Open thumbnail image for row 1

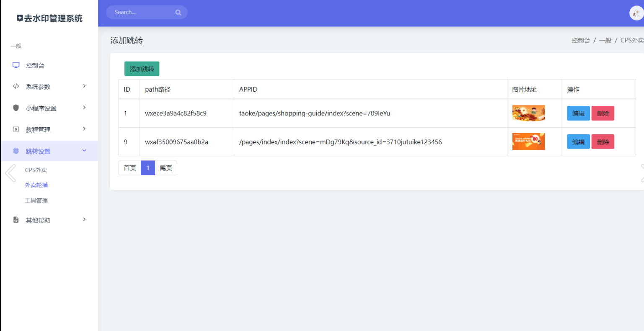[528, 113]
